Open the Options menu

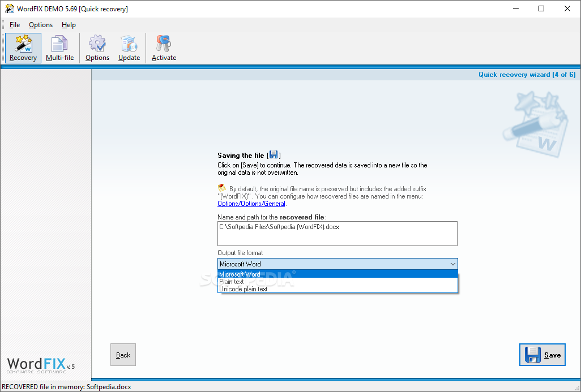click(41, 25)
